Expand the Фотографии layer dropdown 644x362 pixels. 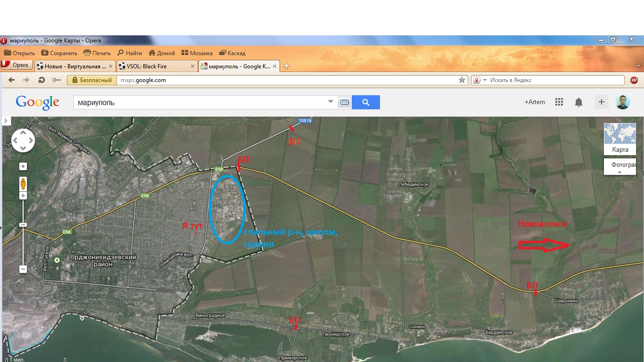620,167
